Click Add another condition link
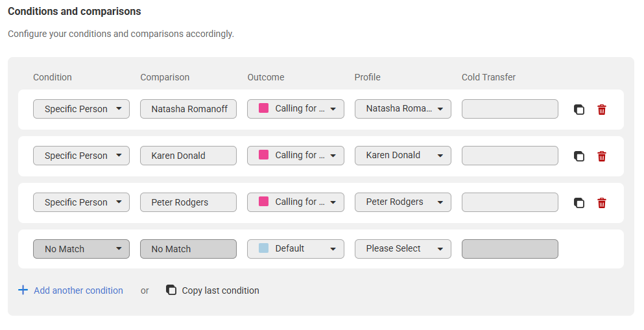Image resolution: width=644 pixels, height=330 pixels. click(x=78, y=290)
